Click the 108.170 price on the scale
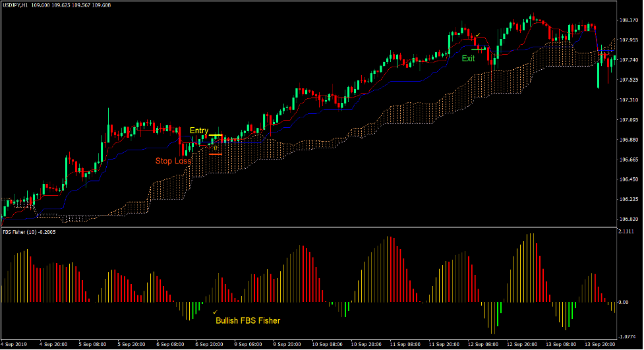The image size is (644, 350). click(x=628, y=20)
